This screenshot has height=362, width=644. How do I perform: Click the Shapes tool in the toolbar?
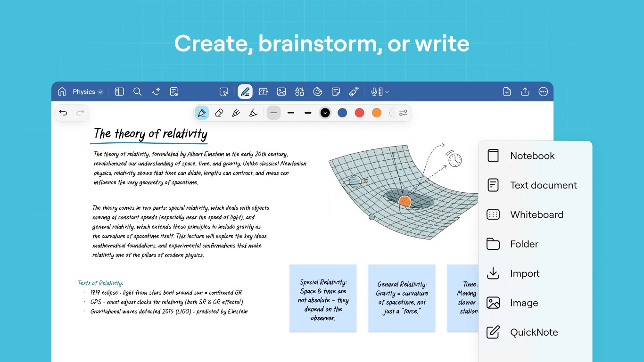pyautogui.click(x=299, y=91)
